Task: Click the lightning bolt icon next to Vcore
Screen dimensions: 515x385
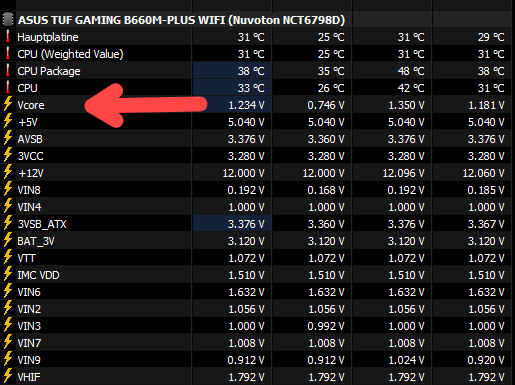Action: [x=8, y=105]
